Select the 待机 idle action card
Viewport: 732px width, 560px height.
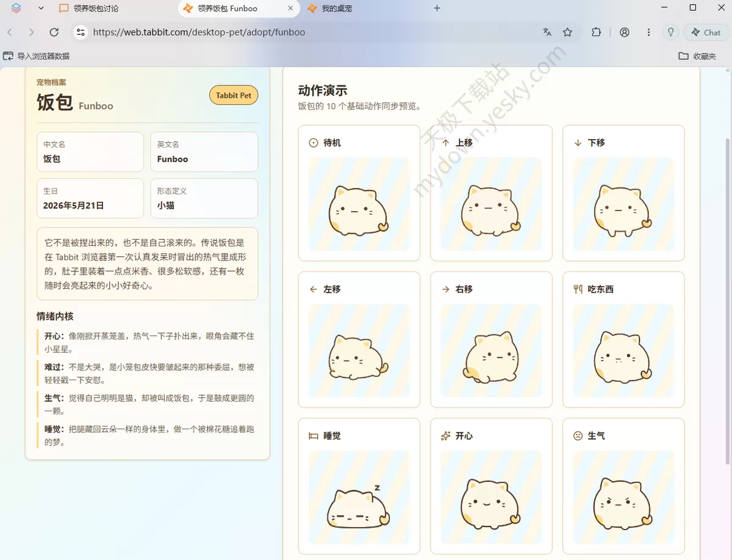click(359, 193)
